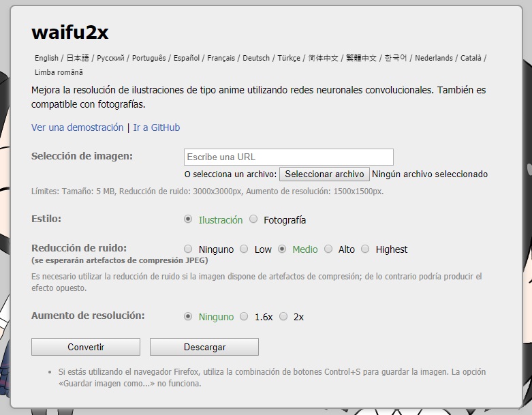Image resolution: width=532 pixels, height=415 pixels.
Task: Set noise reduction to Highest
Action: 365,249
